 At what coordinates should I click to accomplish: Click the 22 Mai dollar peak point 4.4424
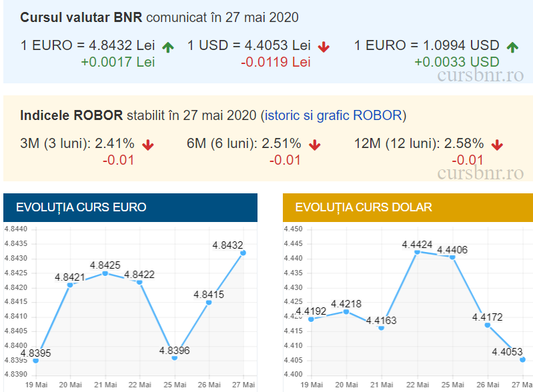coord(417,252)
